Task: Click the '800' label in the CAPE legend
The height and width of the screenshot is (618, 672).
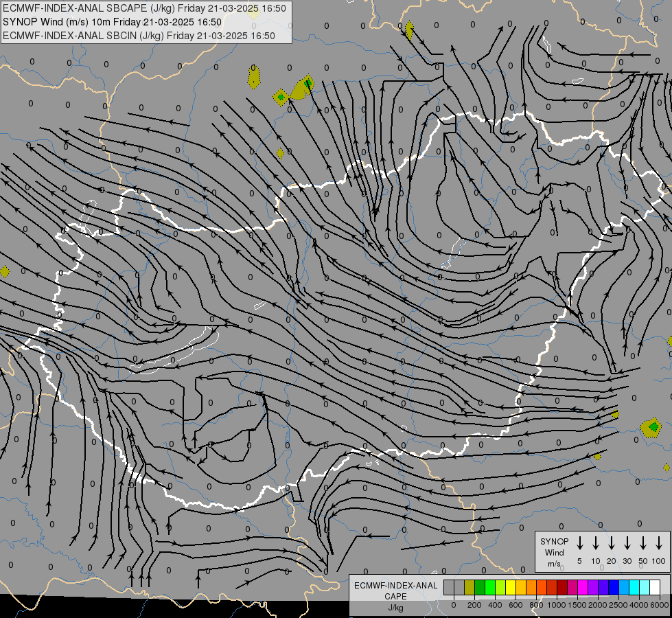Action: click(536, 605)
